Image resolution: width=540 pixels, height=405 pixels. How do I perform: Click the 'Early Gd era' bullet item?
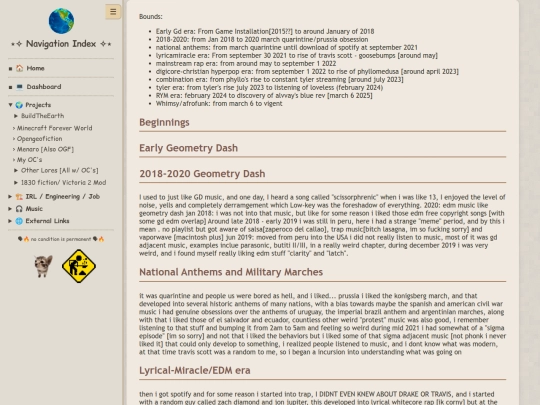265,31
